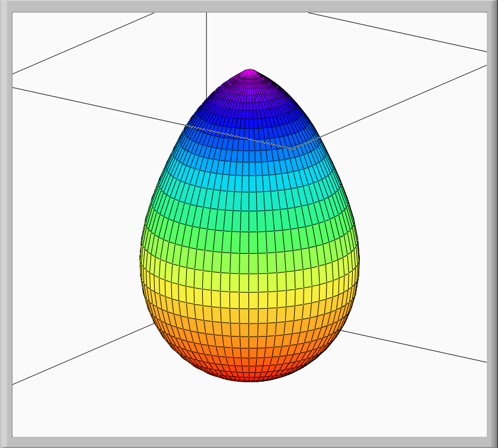Click the red bottom of the egg

249,373
